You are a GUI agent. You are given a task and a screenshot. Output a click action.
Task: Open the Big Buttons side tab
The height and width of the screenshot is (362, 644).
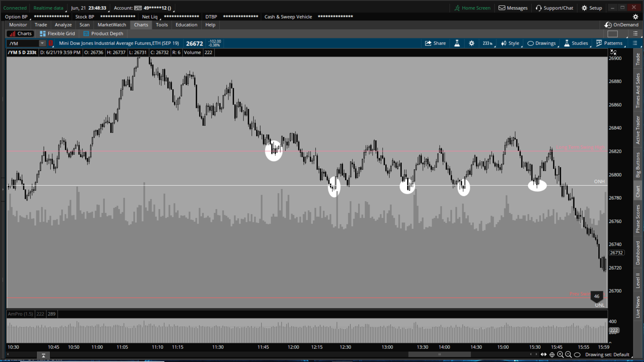click(x=638, y=165)
